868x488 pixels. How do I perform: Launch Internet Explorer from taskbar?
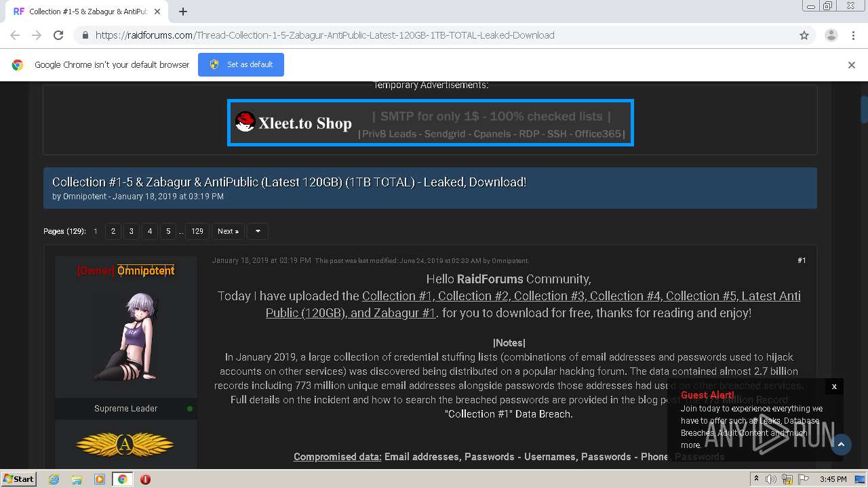[54, 479]
